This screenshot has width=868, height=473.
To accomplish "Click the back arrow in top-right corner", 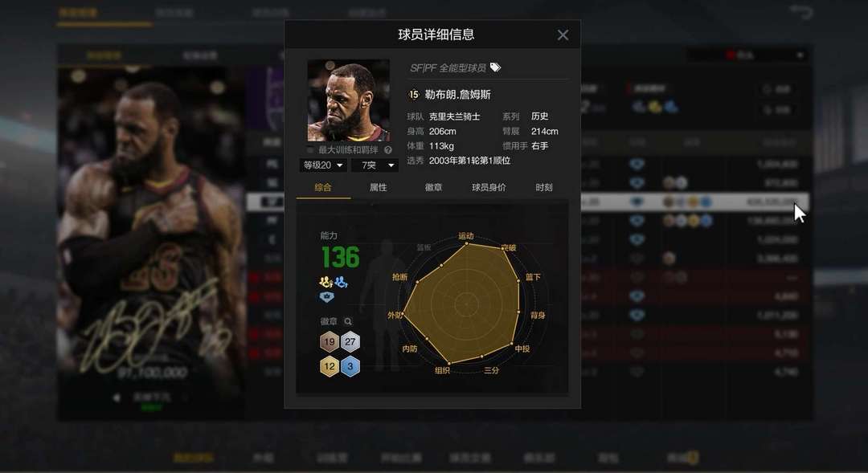I will (x=801, y=11).
